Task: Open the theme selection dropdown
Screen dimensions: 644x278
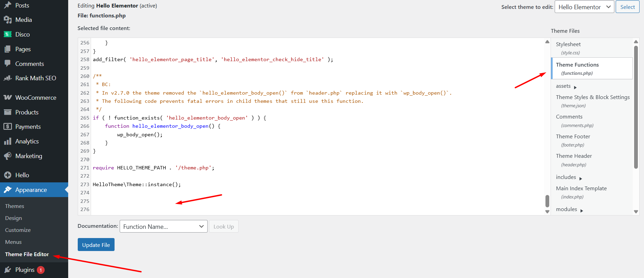Action: tap(584, 7)
